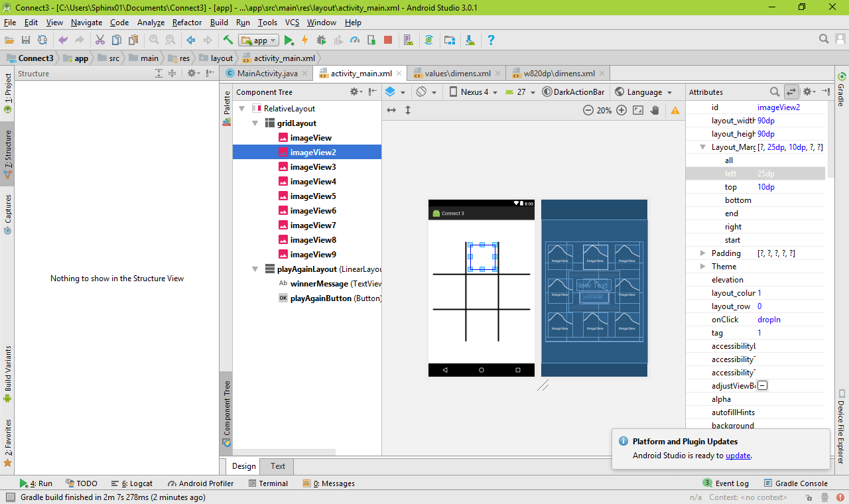The width and height of the screenshot is (849, 504).
Task: Click the update link for plugin updates
Action: pos(738,456)
